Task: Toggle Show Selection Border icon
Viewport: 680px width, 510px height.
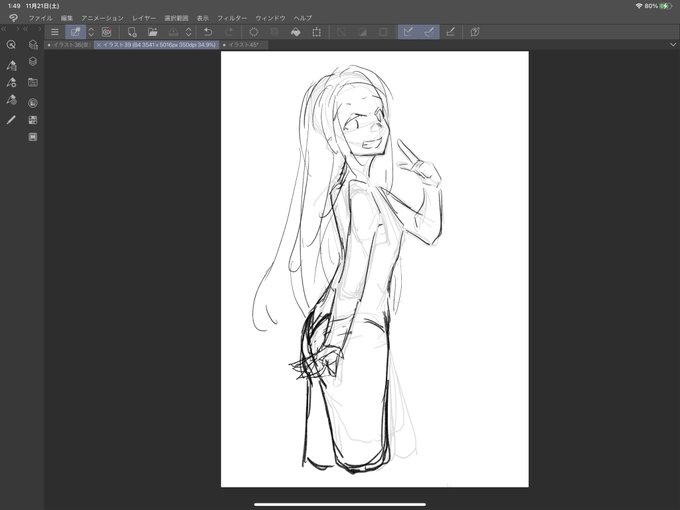Action: point(383,32)
